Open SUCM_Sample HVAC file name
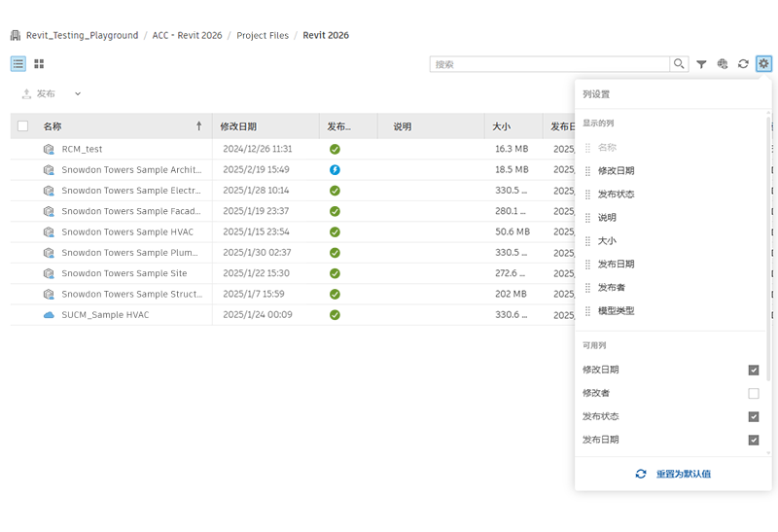This screenshot has width=778, height=532. (105, 315)
